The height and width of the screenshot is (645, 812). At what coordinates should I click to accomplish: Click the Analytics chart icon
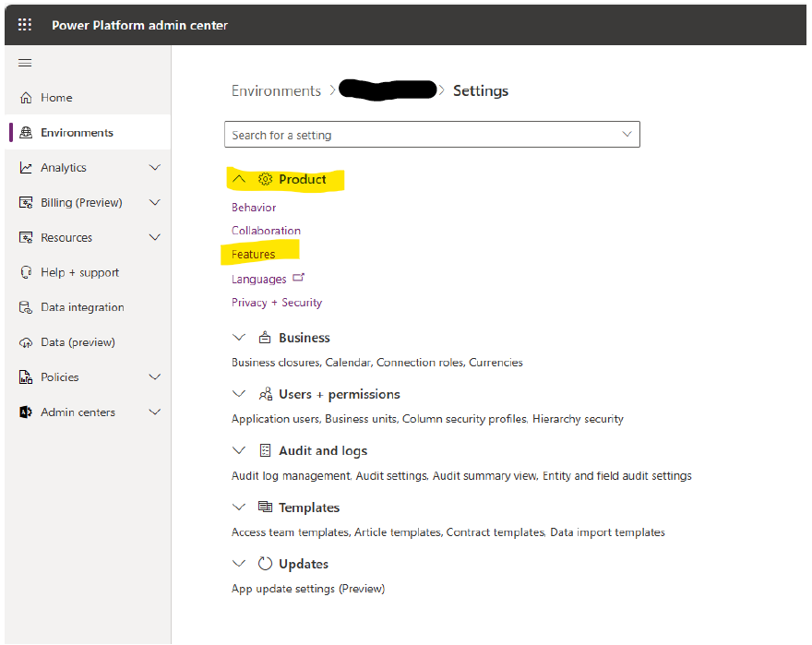26,168
